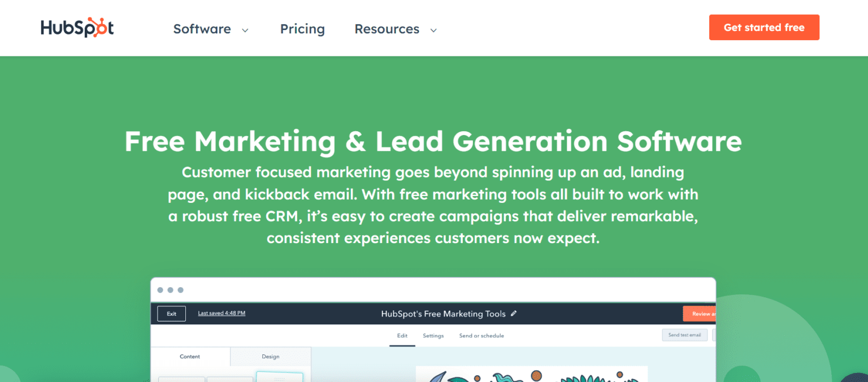Click the illustrated email preview image
The width and height of the screenshot is (868, 382).
(x=531, y=374)
